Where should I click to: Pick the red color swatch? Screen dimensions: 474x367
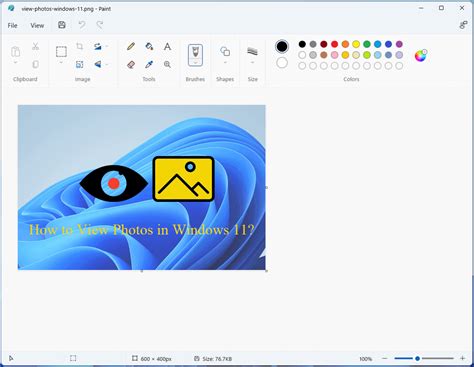(x=334, y=44)
